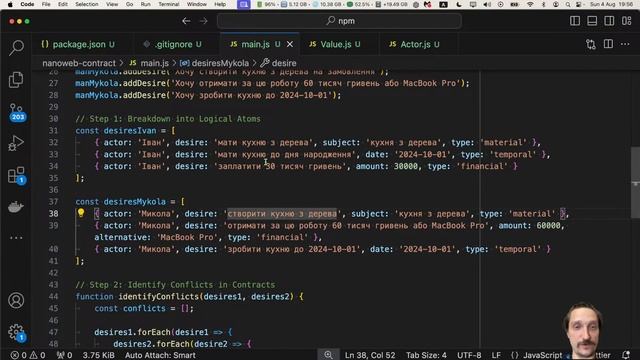Viewport: 640px width, 360px height.
Task: Go back in navigation history
Action: 186,21
